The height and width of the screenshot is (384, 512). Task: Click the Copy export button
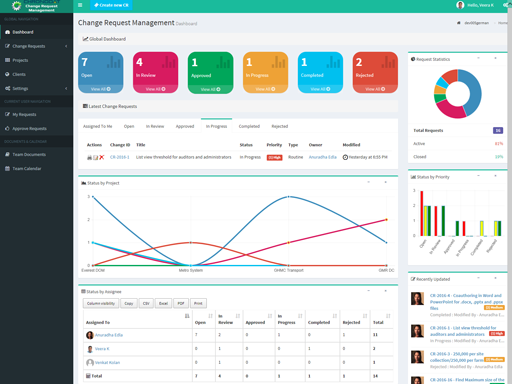click(129, 303)
